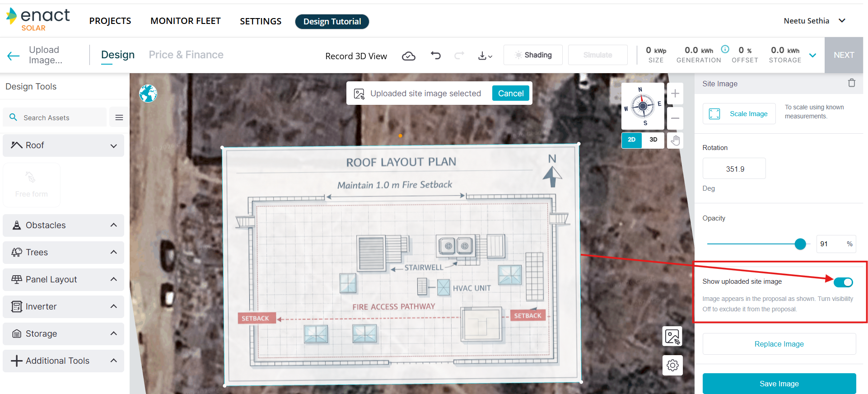Click the compass to reset orientation
The width and height of the screenshot is (868, 394).
642,107
